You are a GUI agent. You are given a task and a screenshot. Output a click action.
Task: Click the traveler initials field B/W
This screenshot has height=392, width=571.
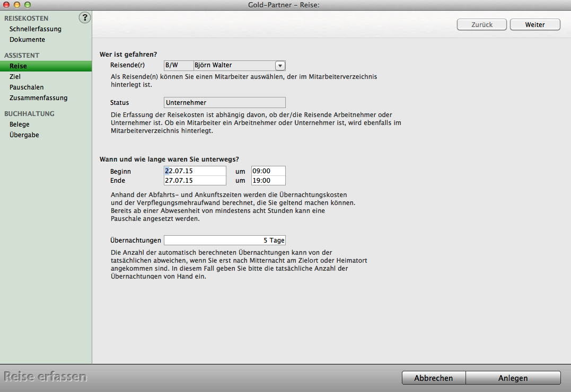(178, 66)
